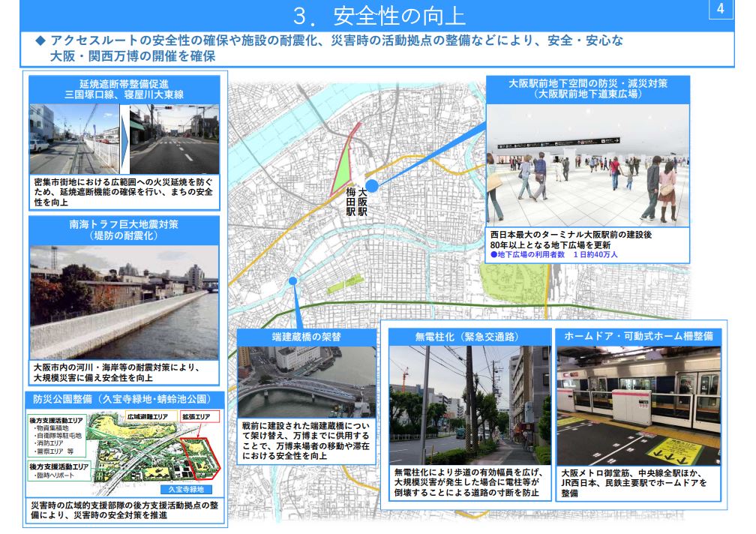The width and height of the screenshot is (756, 534).
Task: Select the 延焼遮断帯整備促進 panel header
Action: (124, 88)
